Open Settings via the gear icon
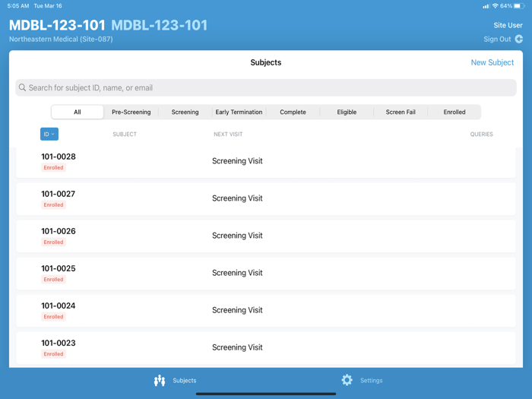 [347, 380]
